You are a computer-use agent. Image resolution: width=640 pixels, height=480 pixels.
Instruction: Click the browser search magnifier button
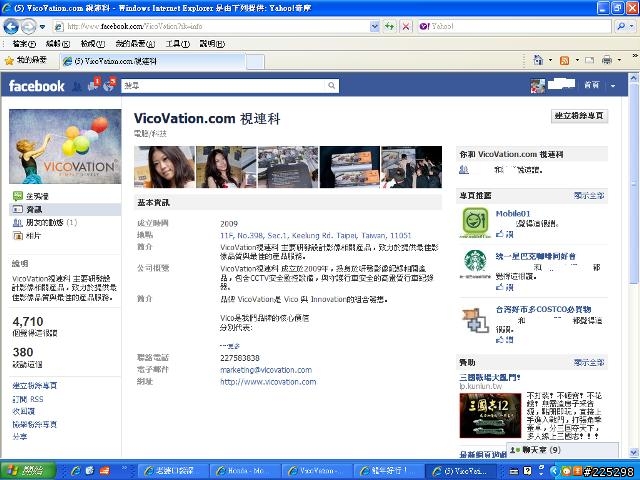621,27
